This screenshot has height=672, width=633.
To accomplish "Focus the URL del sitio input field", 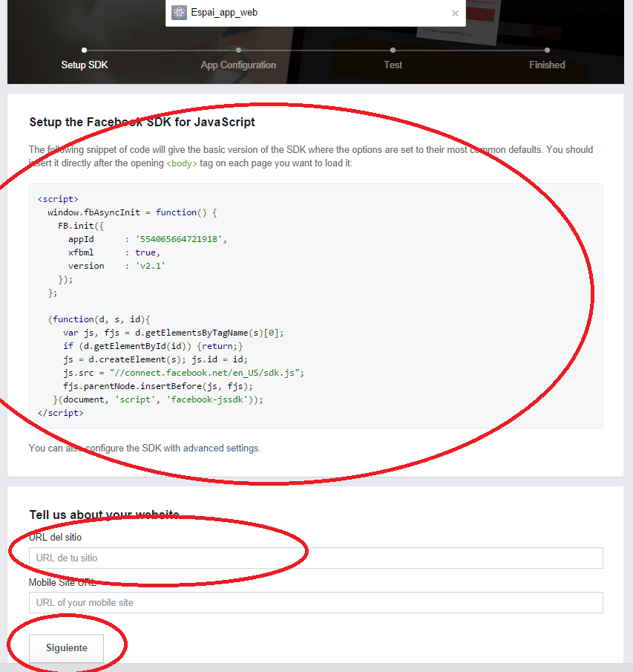I will [315, 558].
